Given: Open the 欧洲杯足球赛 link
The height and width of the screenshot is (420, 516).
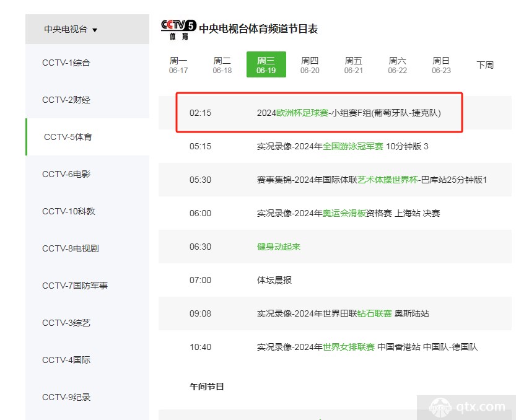Looking at the screenshot, I should click(302, 113).
